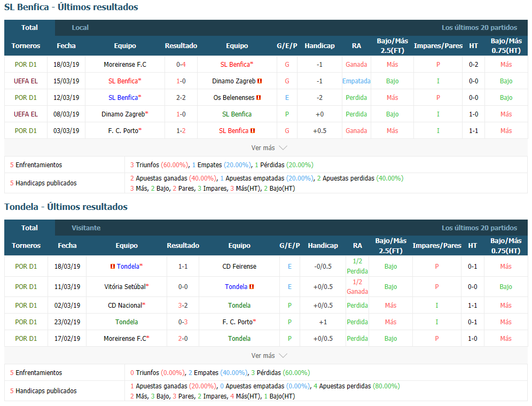Viewport: 532px width, 406px height.
Task: Click the Torneros column header in Tondela table
Action: point(26,245)
